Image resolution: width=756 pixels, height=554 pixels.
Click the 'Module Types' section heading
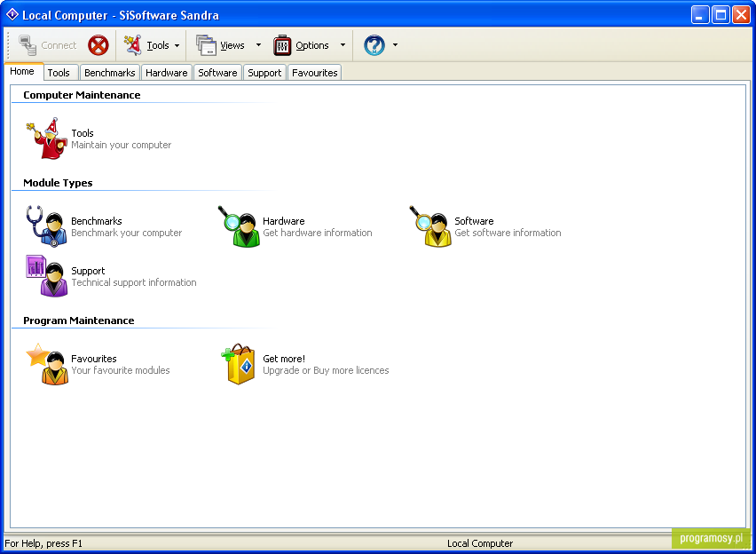58,183
